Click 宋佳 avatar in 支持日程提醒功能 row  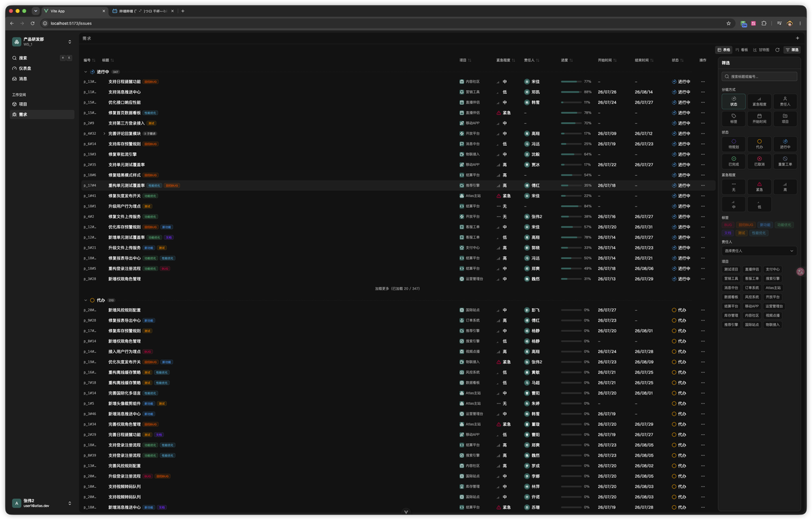tap(527, 82)
